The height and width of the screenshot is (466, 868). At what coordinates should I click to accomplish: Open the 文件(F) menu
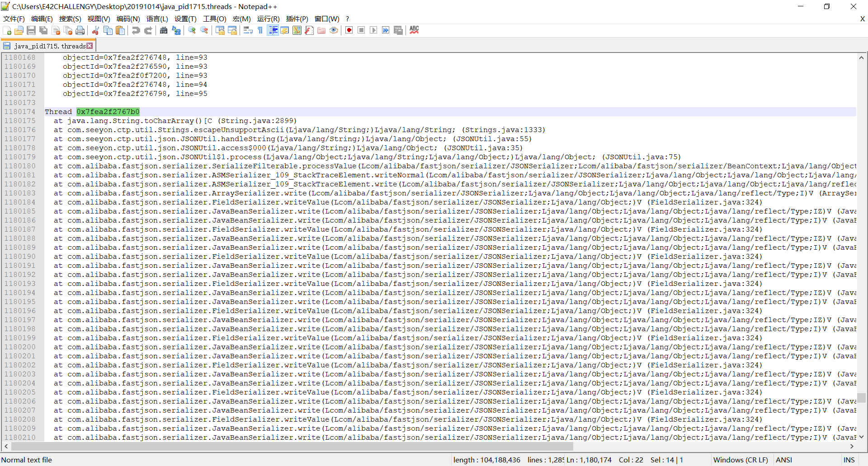[x=14, y=19]
